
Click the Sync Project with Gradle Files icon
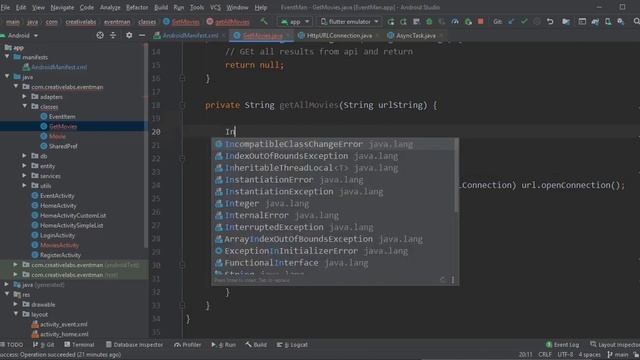(x=595, y=22)
